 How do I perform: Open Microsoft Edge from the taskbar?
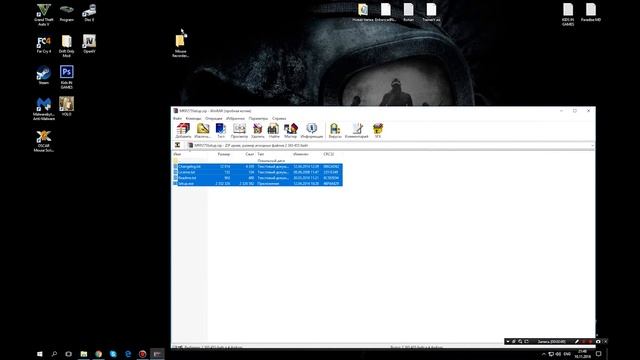(x=128, y=354)
